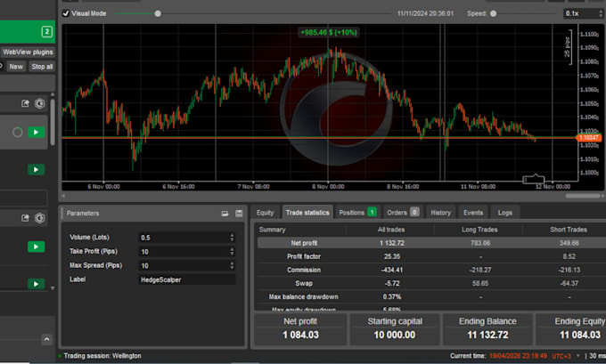Open the Positions tab
606x364 pixels.
pos(357,213)
